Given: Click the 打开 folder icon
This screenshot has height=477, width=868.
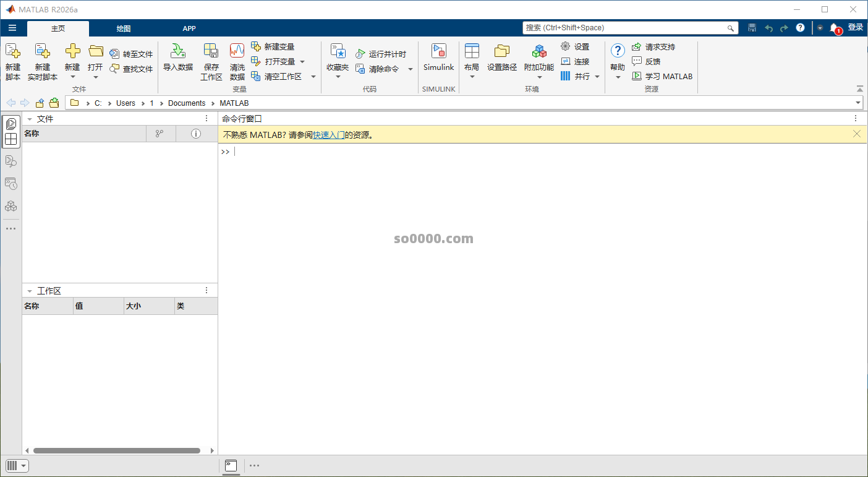Looking at the screenshot, I should (95, 51).
